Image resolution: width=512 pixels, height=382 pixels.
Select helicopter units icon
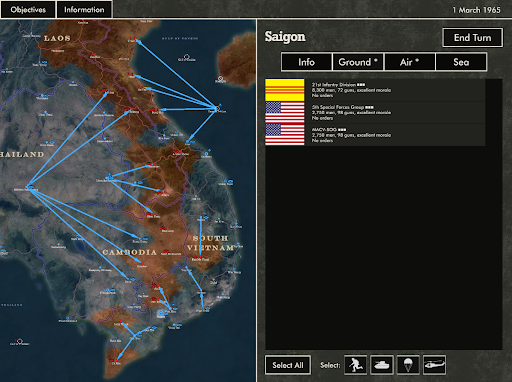click(x=434, y=365)
